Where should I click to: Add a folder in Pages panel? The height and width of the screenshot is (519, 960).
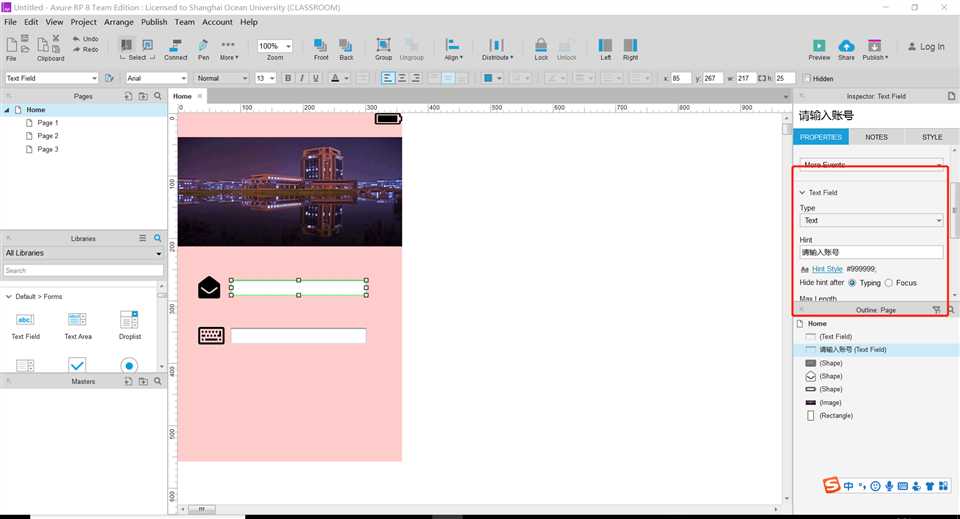point(143,96)
